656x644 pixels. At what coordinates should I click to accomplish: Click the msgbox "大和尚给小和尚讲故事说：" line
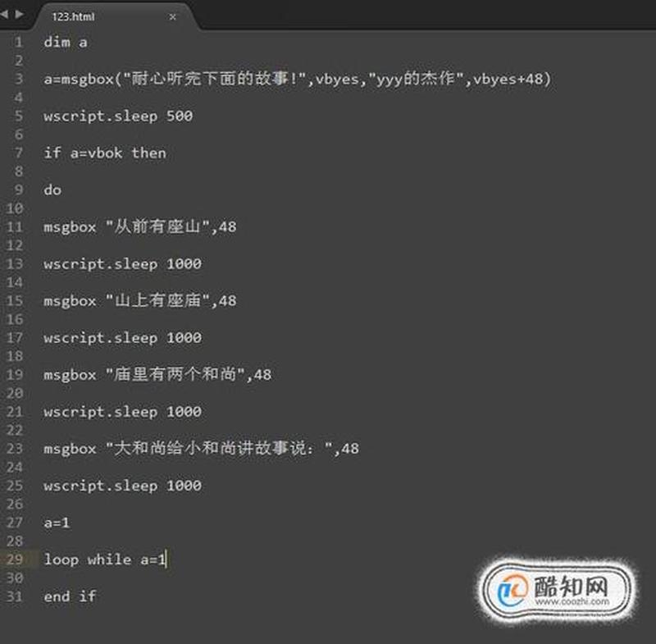click(201, 449)
